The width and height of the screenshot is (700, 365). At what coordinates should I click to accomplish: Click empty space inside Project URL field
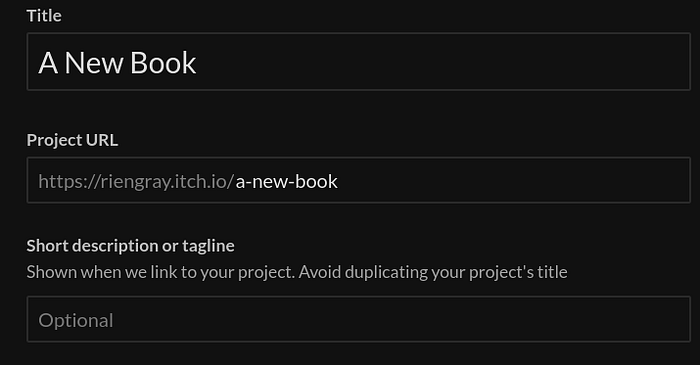point(513,180)
